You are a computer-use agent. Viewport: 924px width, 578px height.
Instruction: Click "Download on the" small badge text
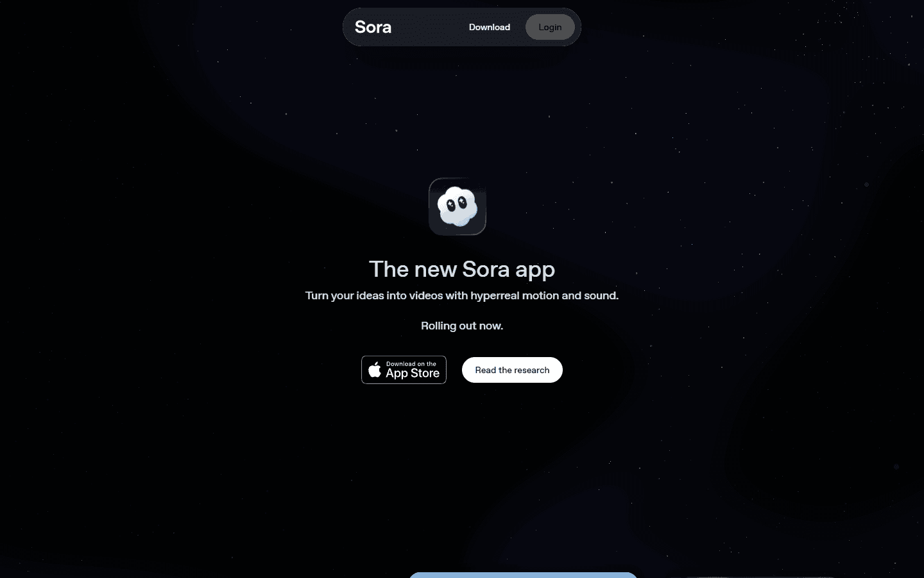coord(411,364)
